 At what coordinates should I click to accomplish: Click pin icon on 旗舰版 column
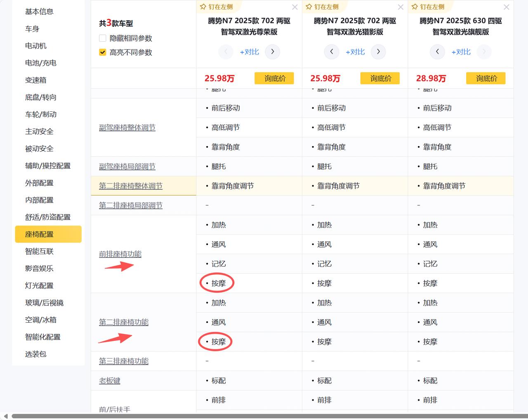pos(415,7)
